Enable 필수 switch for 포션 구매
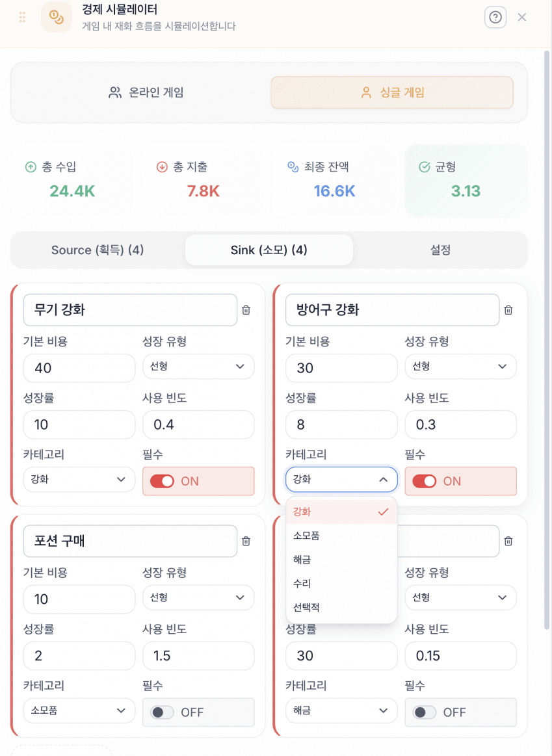This screenshot has height=756, width=552. (163, 712)
